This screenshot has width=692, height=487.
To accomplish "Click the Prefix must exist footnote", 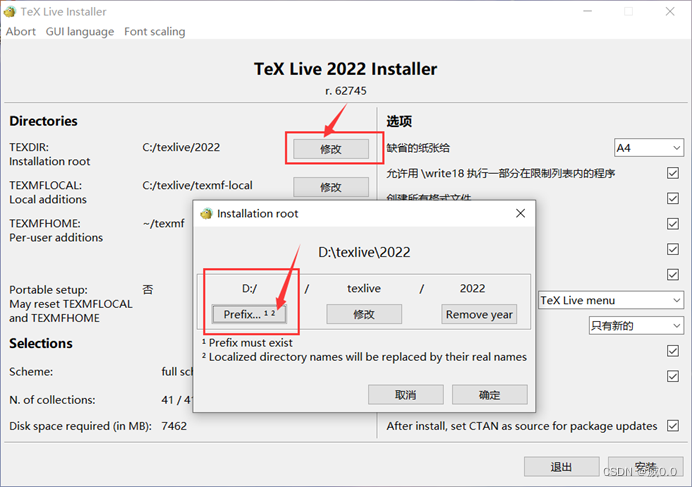I will 247,343.
